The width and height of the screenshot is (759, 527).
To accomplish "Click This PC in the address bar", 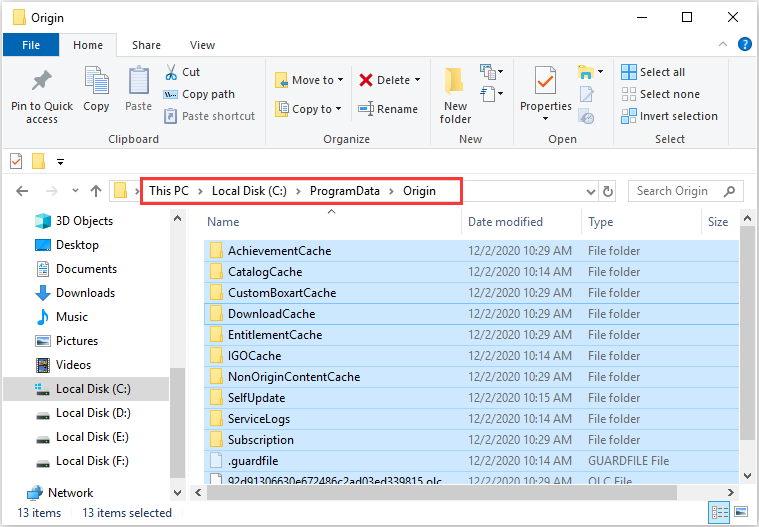I will click(168, 191).
